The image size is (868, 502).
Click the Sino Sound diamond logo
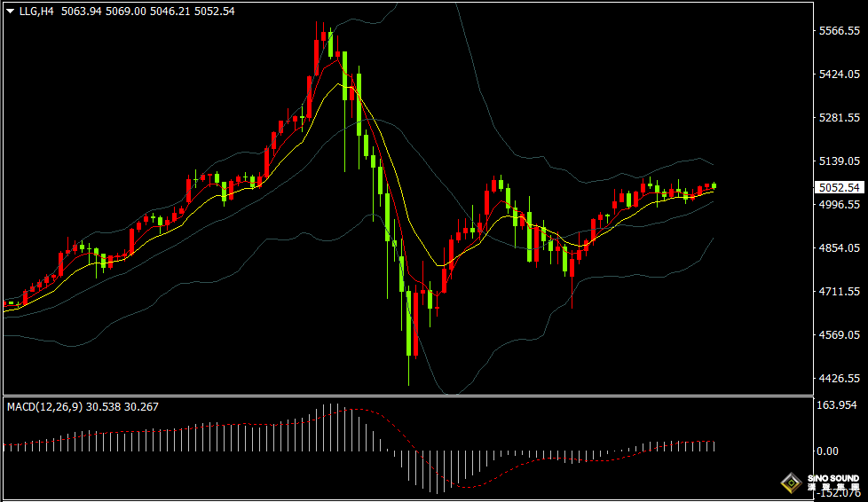[x=791, y=483]
